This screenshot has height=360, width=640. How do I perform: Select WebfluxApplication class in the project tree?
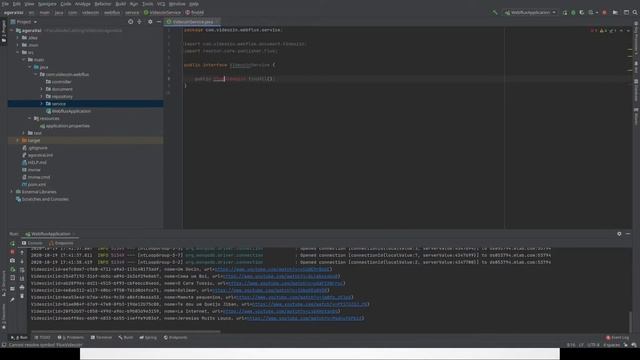(69, 111)
